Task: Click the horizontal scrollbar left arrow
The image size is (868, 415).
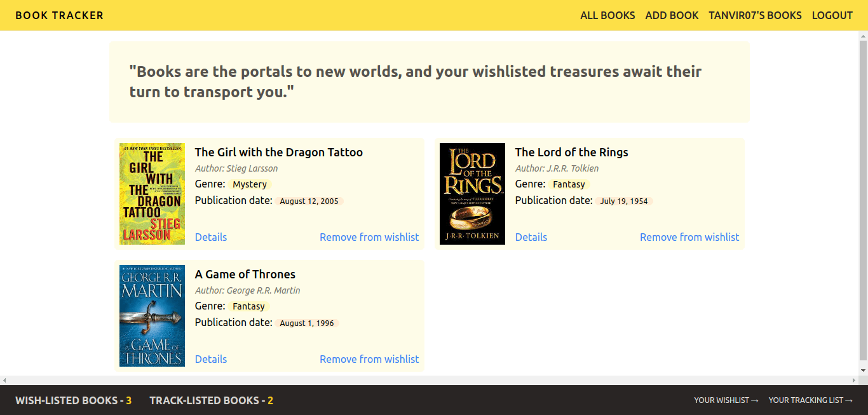Action: 4,380
